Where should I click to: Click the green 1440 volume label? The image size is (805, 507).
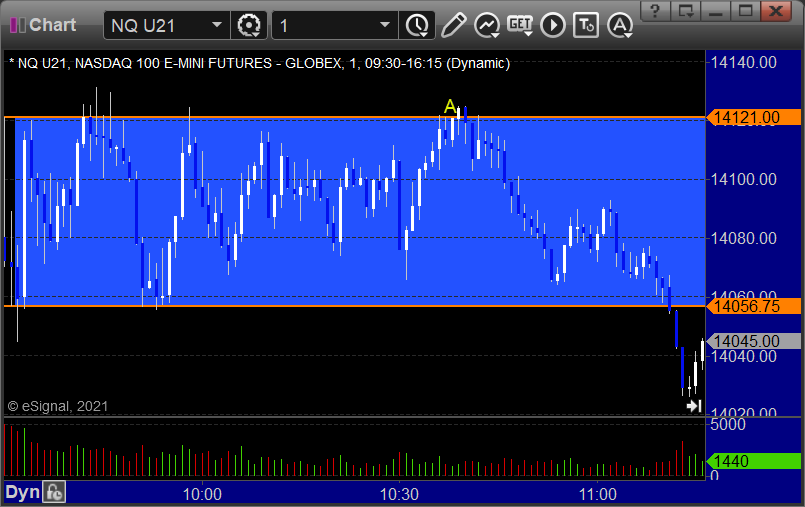(x=753, y=461)
